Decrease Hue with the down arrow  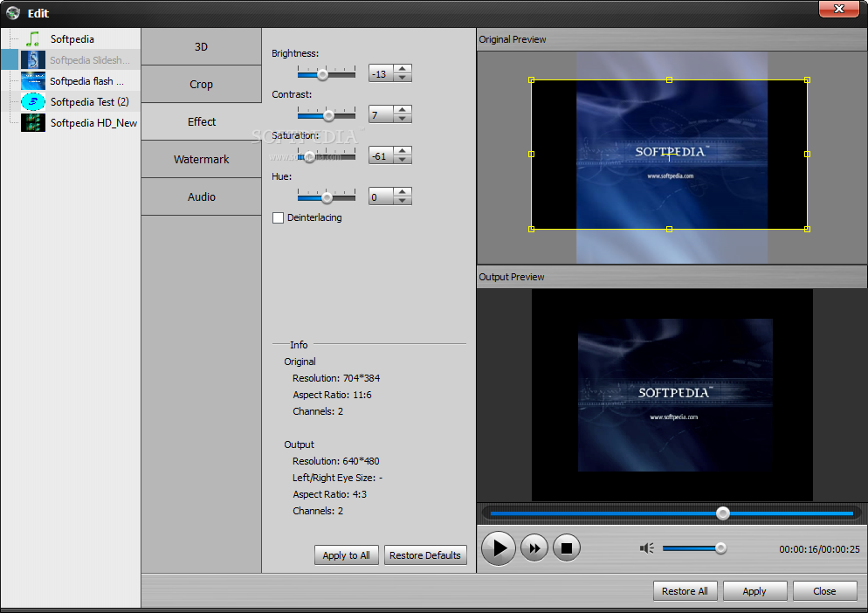(x=403, y=201)
